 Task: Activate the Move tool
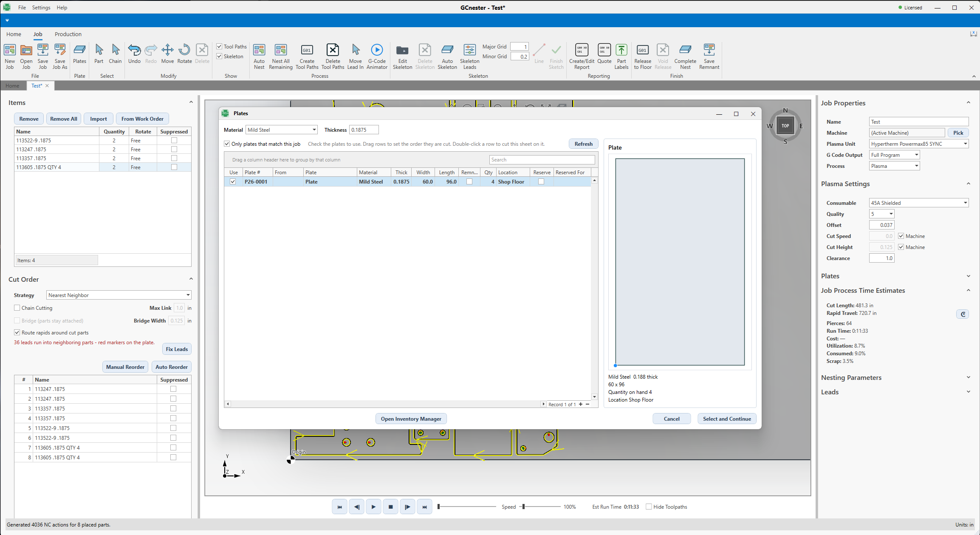point(167,54)
